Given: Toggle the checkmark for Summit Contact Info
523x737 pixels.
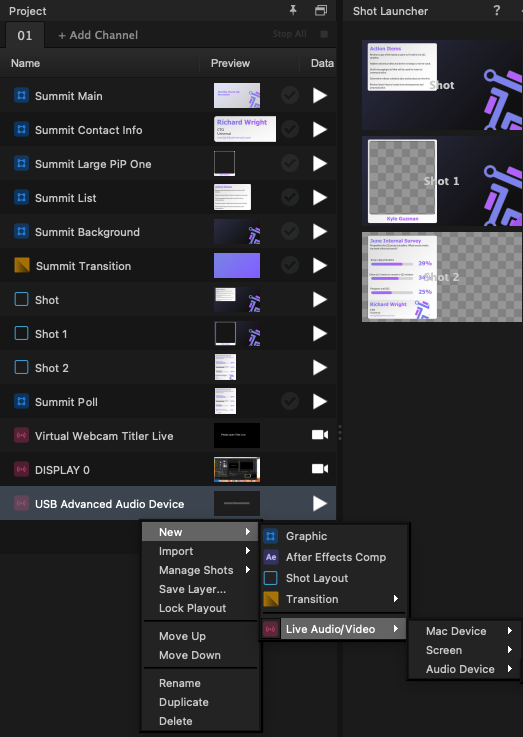Looking at the screenshot, I should (x=290, y=129).
